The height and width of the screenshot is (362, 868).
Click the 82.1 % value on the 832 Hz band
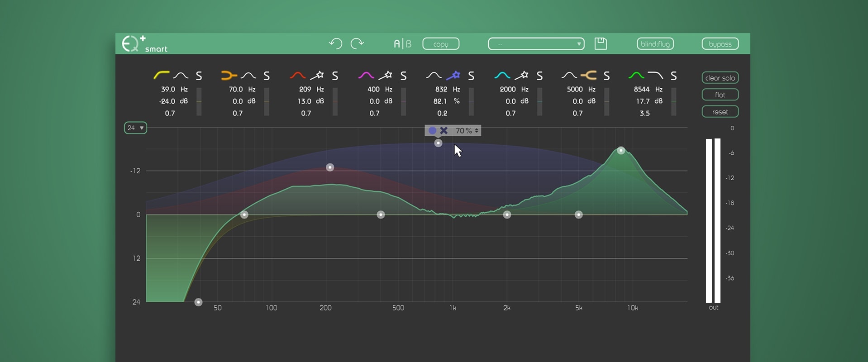tap(440, 101)
